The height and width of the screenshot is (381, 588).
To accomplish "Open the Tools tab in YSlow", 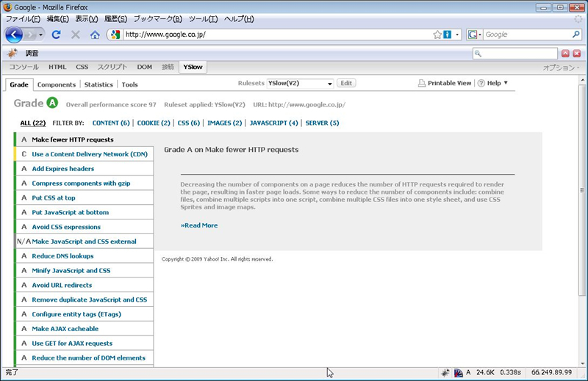I will click(130, 84).
